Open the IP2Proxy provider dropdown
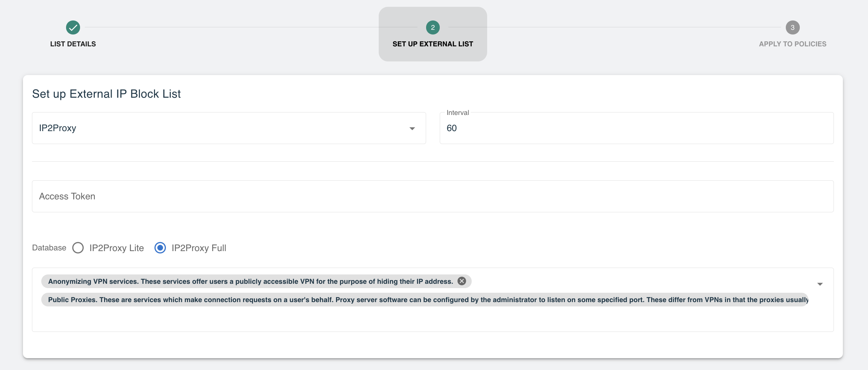The height and width of the screenshot is (370, 868). 229,128
